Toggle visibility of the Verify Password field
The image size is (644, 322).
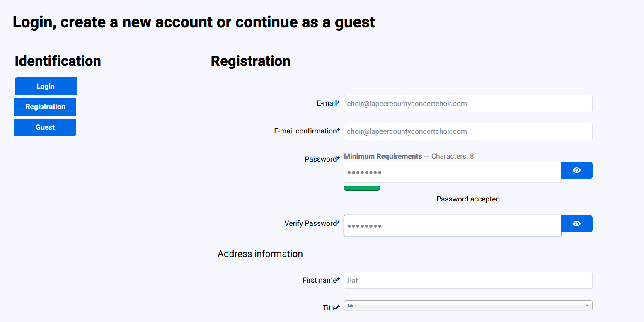[x=576, y=224]
